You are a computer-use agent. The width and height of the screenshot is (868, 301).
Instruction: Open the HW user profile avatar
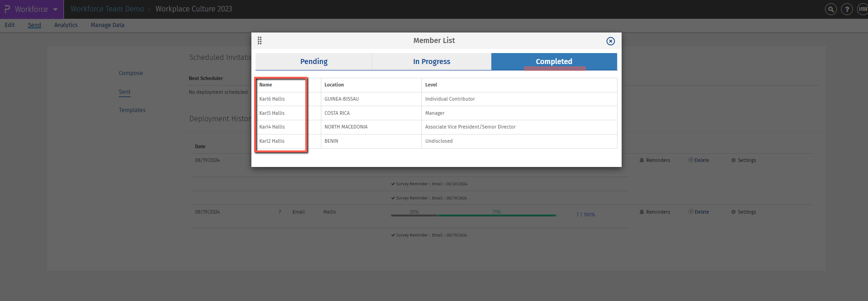(x=862, y=9)
